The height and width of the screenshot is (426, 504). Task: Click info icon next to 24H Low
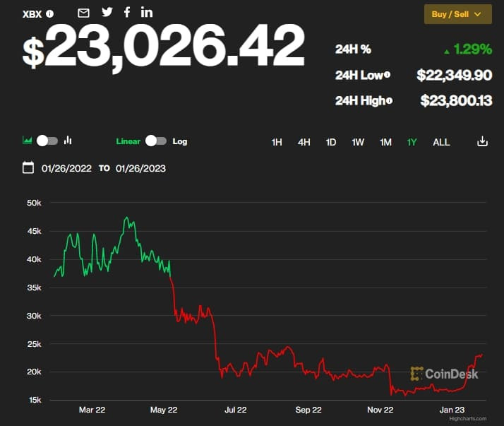(387, 75)
